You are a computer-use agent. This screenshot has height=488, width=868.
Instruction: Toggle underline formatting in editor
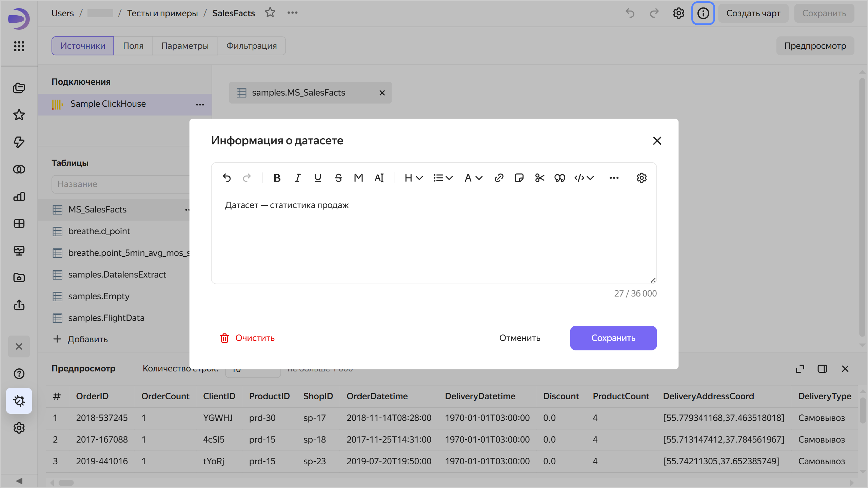point(318,178)
